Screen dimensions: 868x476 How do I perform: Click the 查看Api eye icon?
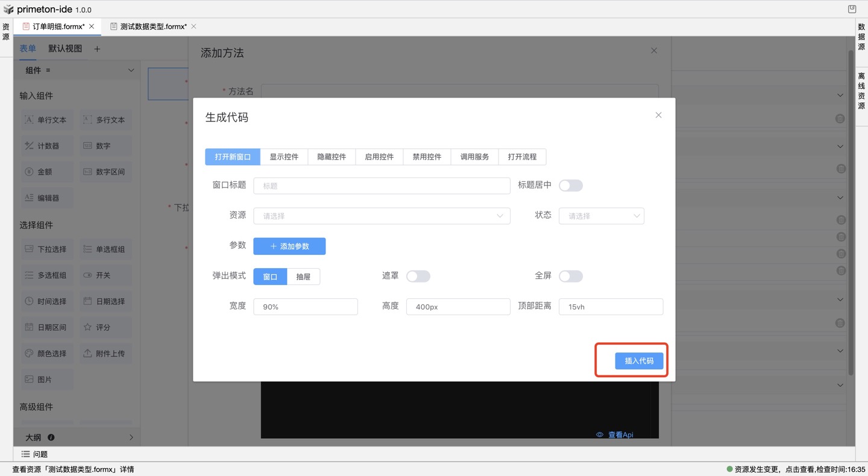tap(600, 434)
